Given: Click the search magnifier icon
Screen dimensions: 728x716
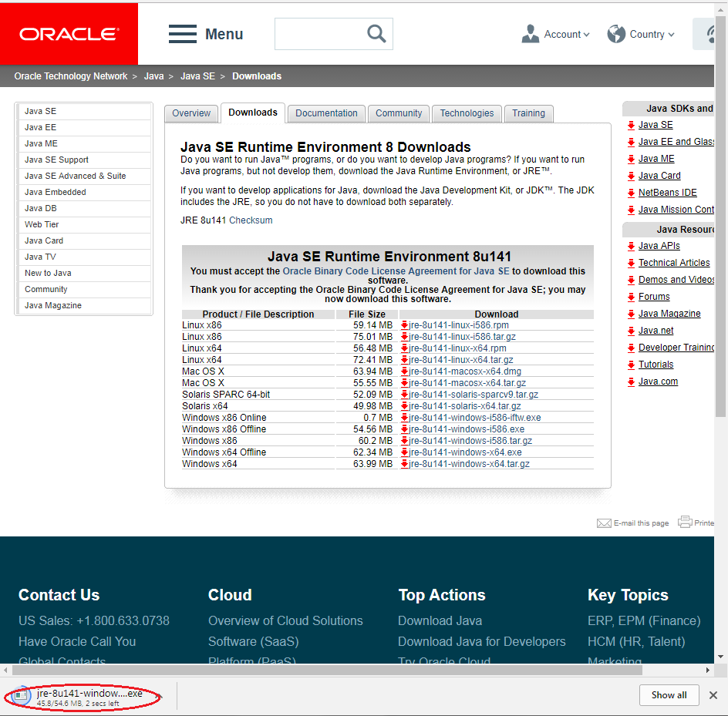Looking at the screenshot, I should coord(376,34).
